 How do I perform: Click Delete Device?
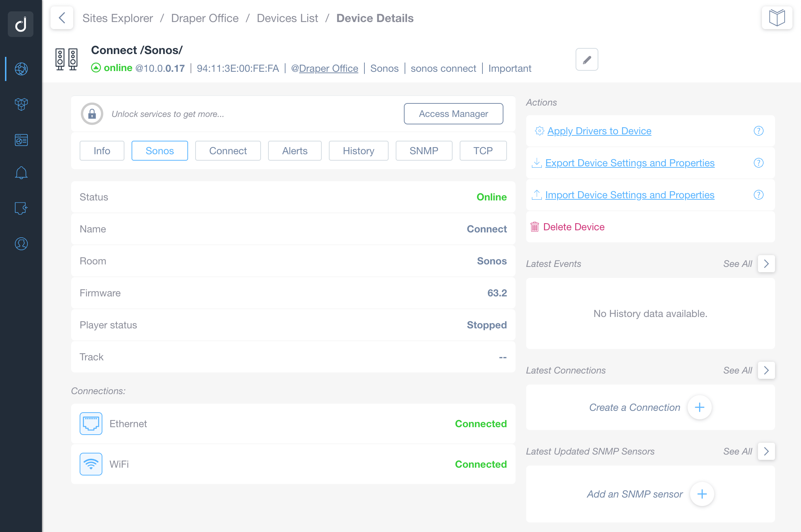pos(574,227)
